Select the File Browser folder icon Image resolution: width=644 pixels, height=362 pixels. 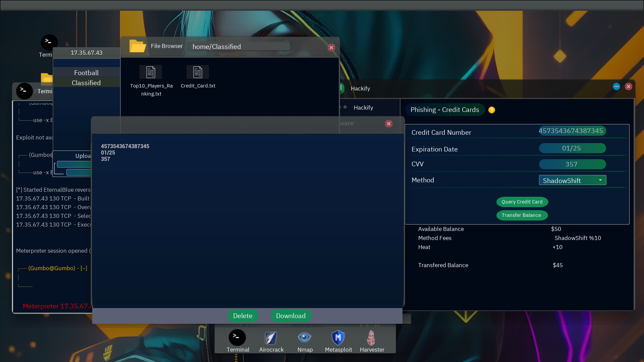137,46
